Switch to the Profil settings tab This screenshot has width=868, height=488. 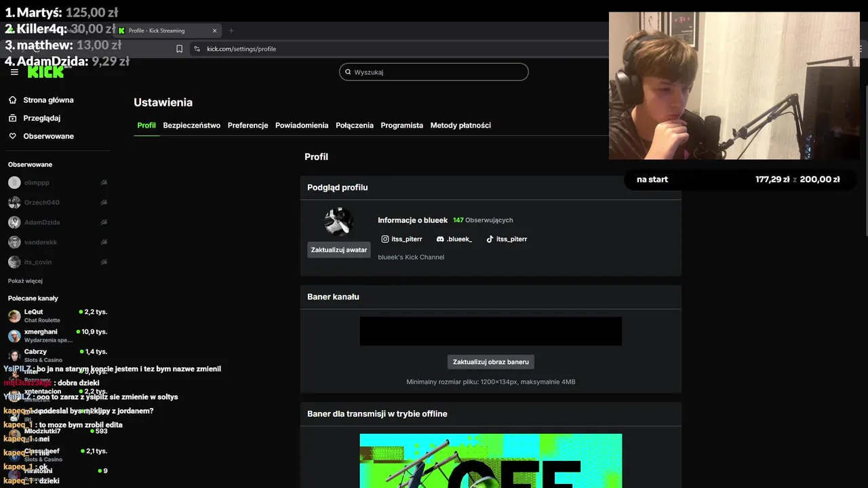(x=146, y=125)
